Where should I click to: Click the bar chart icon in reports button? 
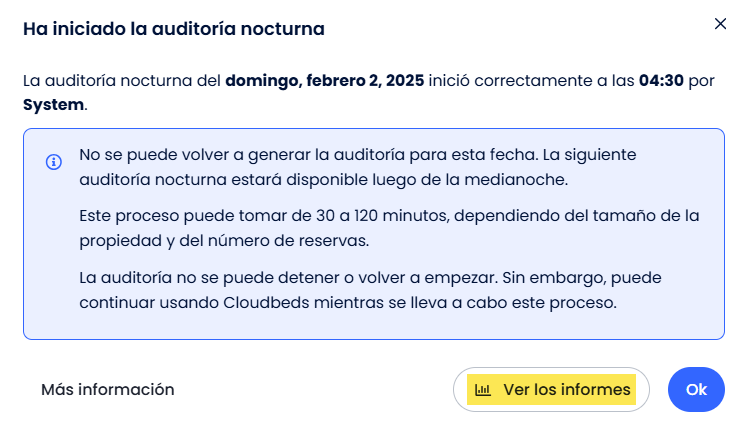pyautogui.click(x=482, y=390)
